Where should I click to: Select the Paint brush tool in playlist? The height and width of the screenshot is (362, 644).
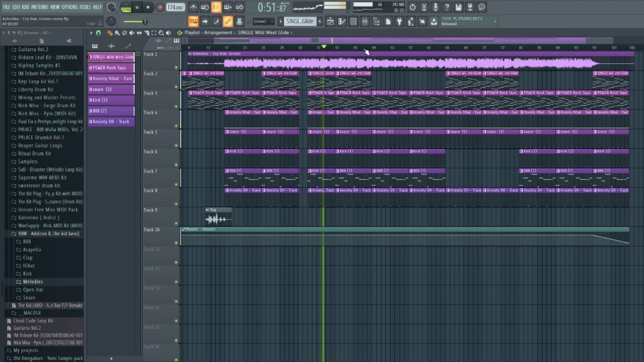(x=117, y=33)
